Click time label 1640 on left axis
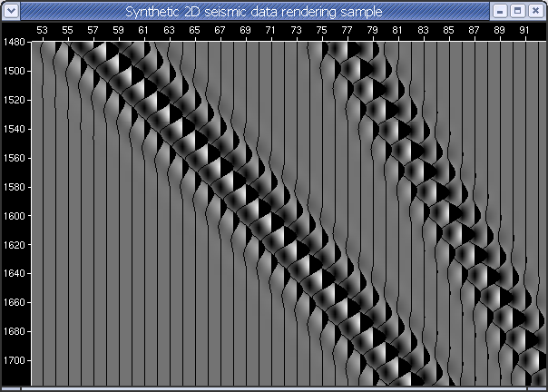 click(15, 273)
